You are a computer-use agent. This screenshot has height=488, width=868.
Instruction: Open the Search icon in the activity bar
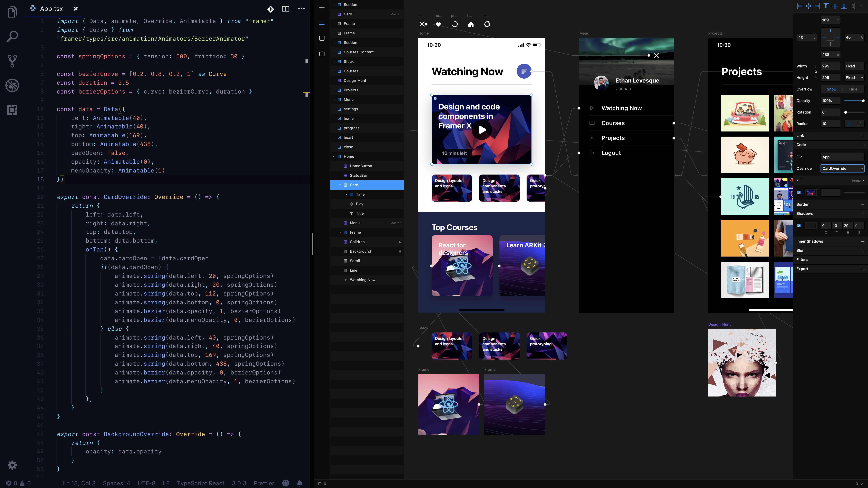click(13, 36)
